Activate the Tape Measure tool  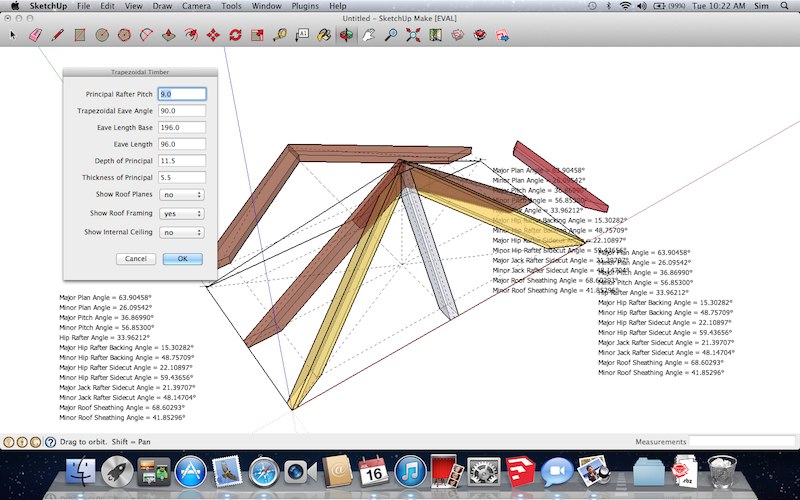click(x=280, y=34)
